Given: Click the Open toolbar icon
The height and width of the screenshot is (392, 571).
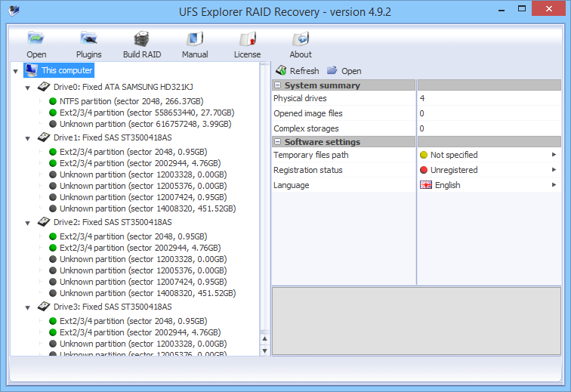Looking at the screenshot, I should (35, 39).
